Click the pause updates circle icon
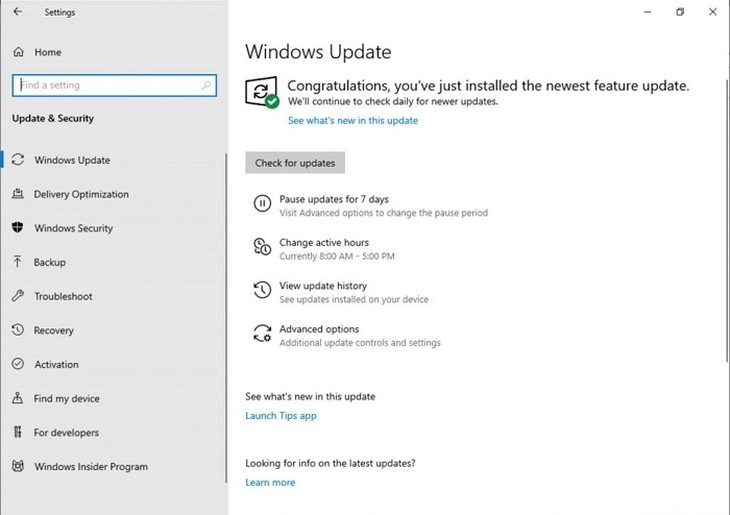 [262, 203]
